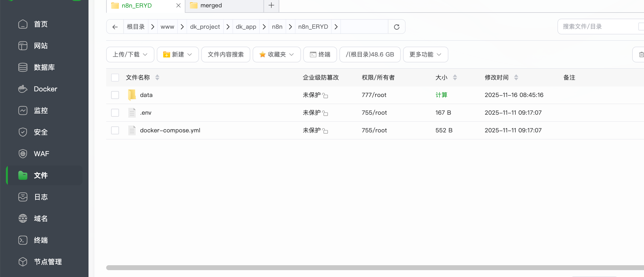
Task: Go to dk_project in the breadcrumb path
Action: tap(205, 27)
